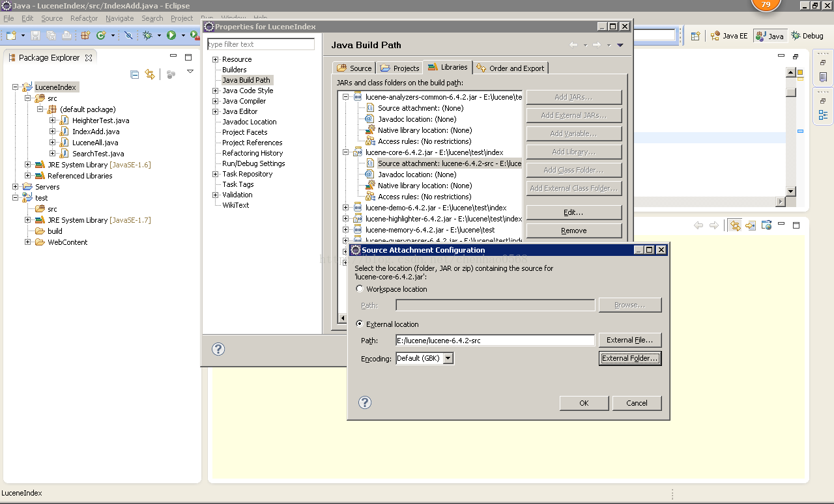
Task: Select the External location radio button
Action: 360,324
